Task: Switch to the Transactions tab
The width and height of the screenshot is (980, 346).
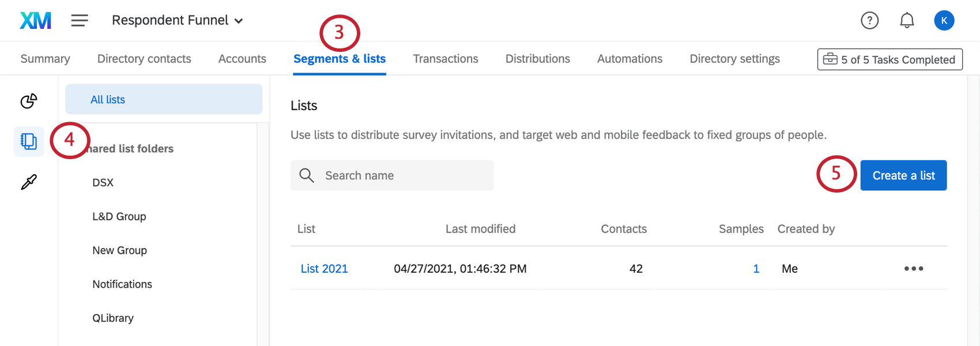Action: pyautogui.click(x=446, y=59)
